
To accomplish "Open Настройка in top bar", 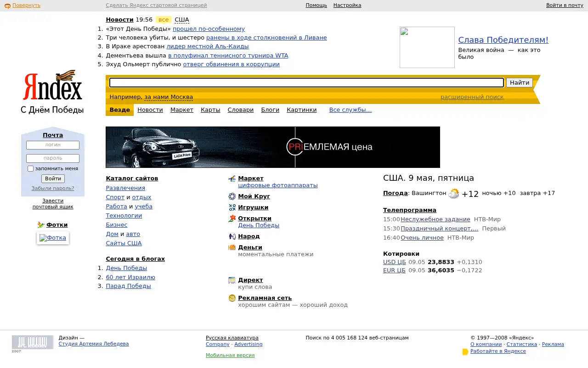I will point(347,6).
